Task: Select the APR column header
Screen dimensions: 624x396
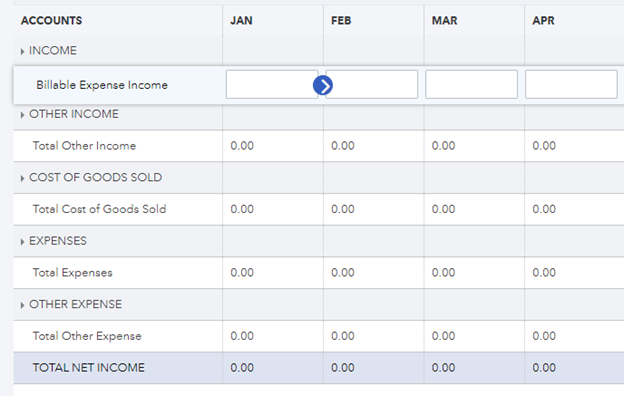Action: [543, 21]
